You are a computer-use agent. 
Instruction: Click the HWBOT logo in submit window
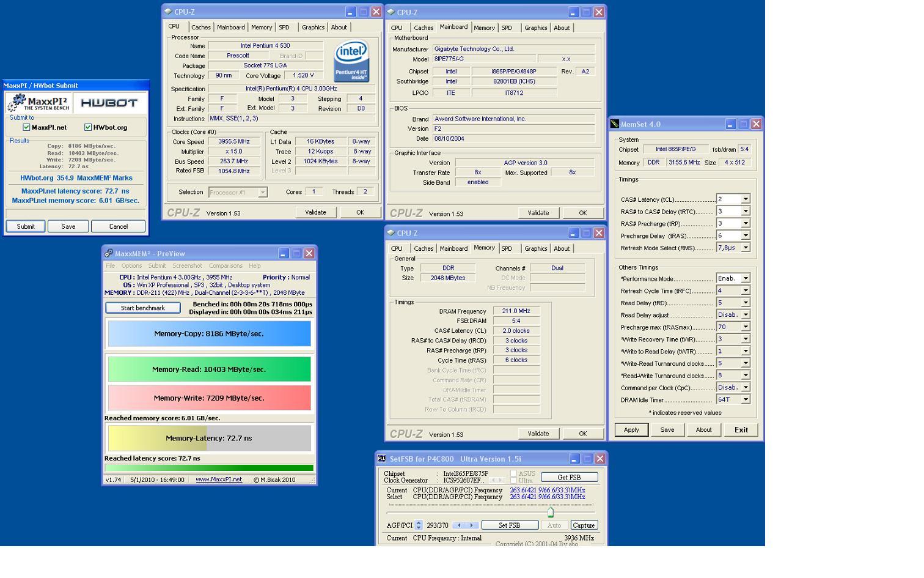click(x=109, y=103)
